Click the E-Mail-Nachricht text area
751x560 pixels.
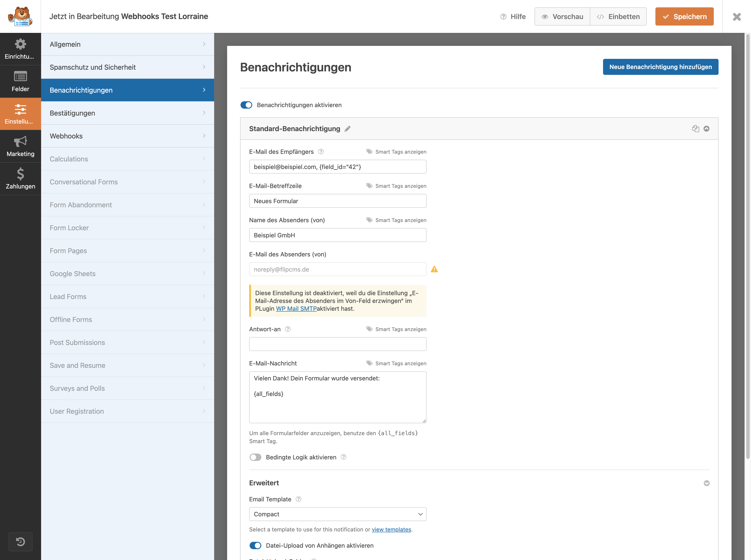tap(338, 397)
